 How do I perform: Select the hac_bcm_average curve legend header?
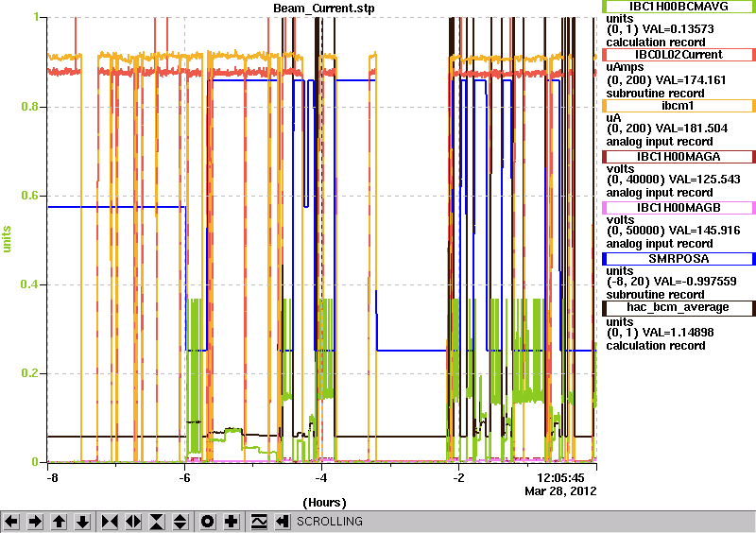[679, 308]
